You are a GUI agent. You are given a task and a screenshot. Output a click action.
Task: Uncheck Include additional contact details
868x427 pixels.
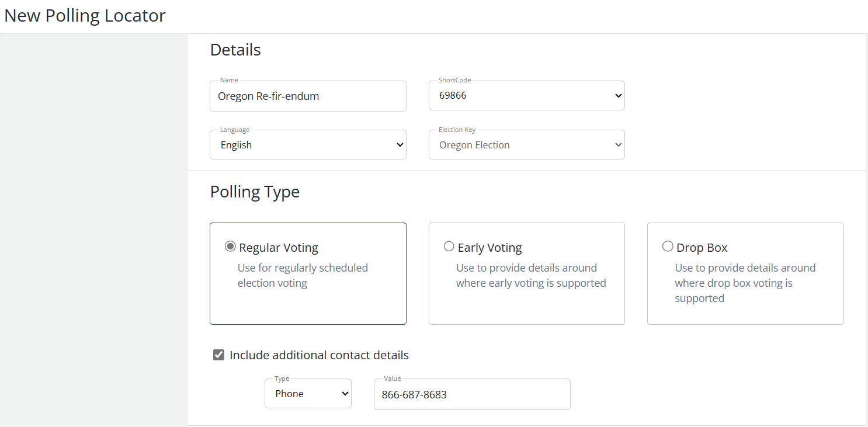(x=218, y=354)
